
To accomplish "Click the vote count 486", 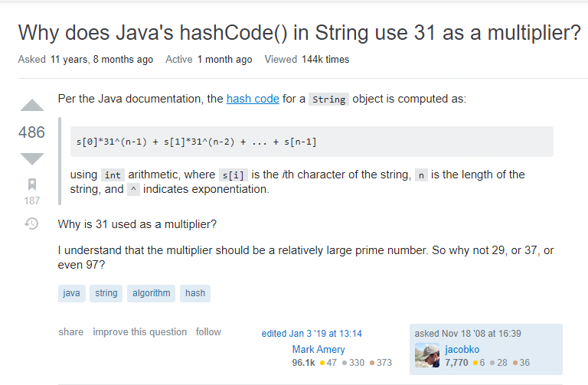I will 31,132.
